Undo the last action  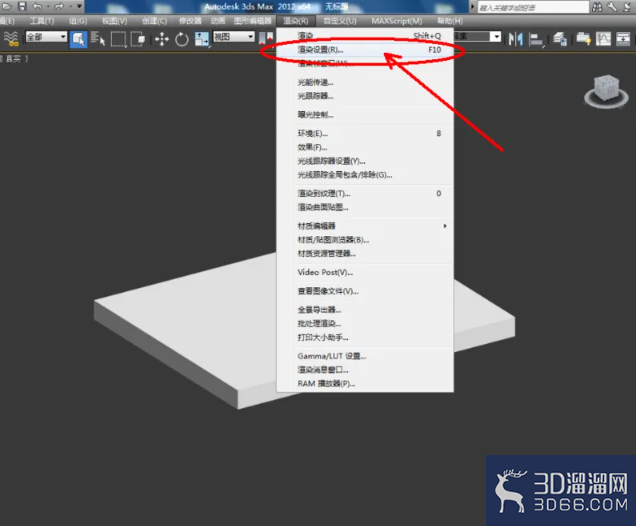click(x=37, y=6)
